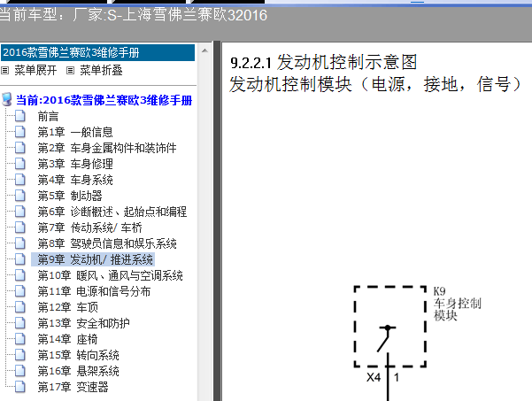Click the page icon next to 第13章 安全和防护
The height and width of the screenshot is (401, 532).
[x=20, y=323]
